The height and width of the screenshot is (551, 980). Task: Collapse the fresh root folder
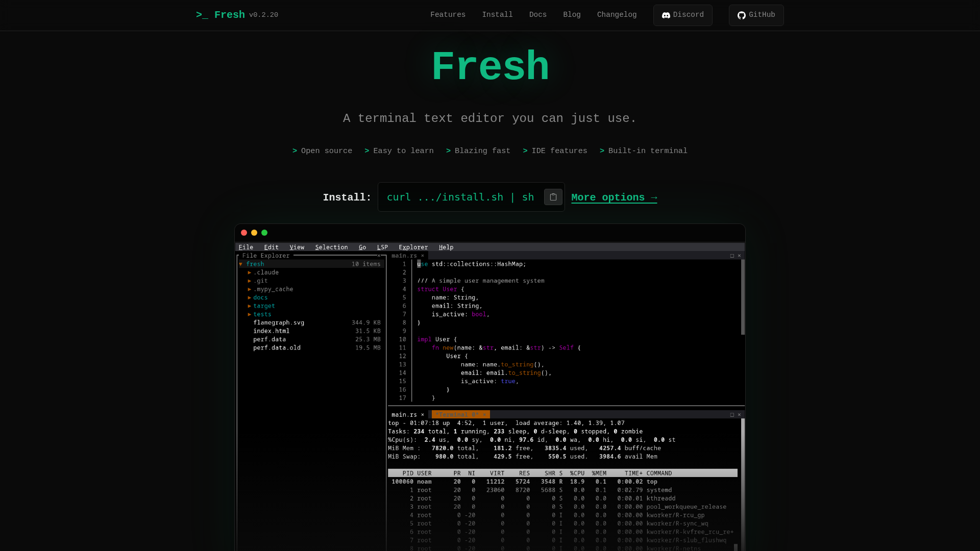point(241,264)
